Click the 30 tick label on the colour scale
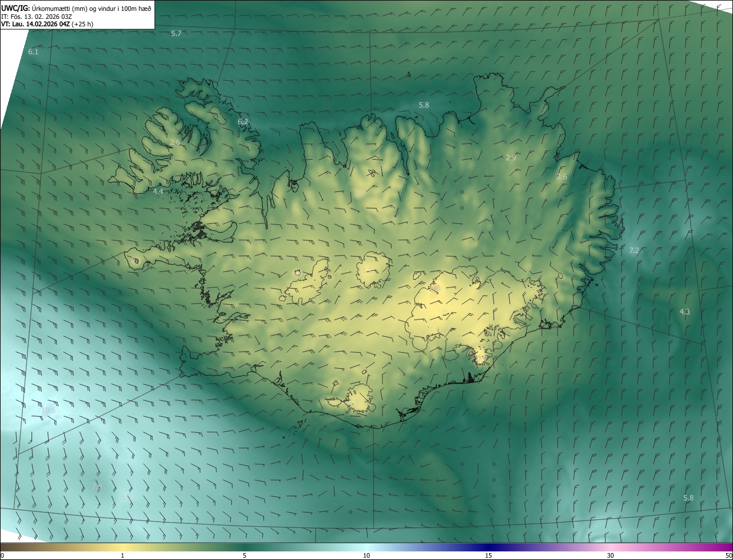The width and height of the screenshot is (733, 560). pyautogui.click(x=610, y=555)
